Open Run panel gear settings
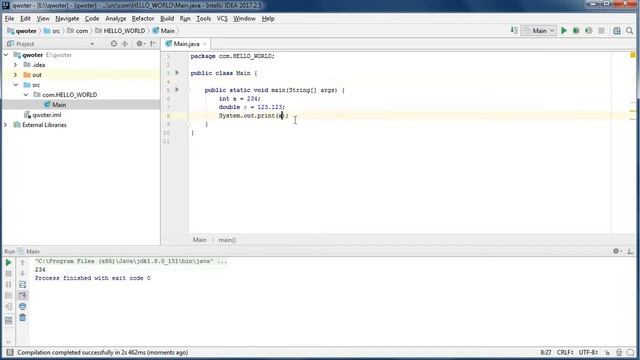This screenshot has width=640, height=360. pyautogui.click(x=617, y=251)
